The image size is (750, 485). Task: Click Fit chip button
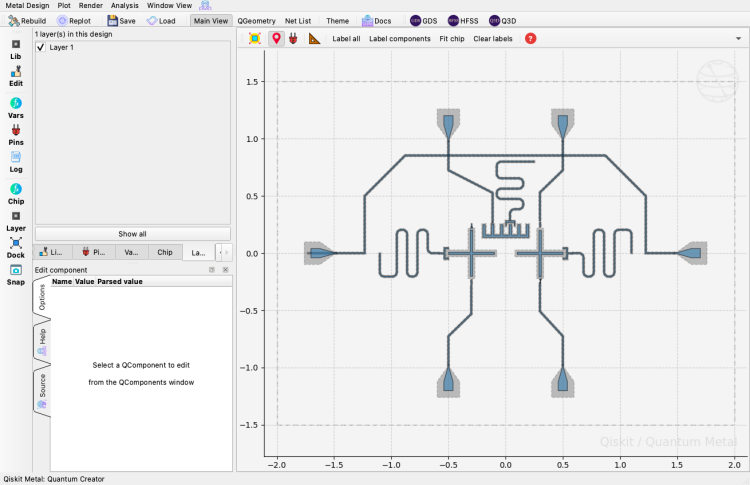(452, 39)
